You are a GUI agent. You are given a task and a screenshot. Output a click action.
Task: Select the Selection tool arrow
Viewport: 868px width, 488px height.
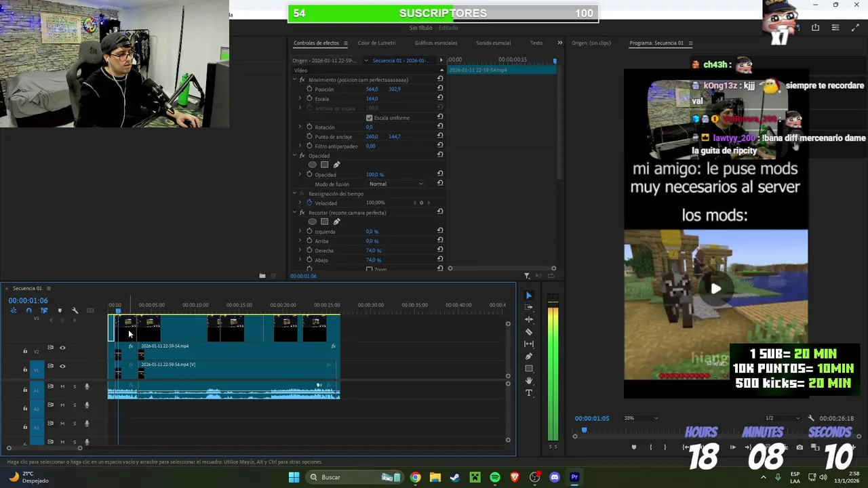529,296
